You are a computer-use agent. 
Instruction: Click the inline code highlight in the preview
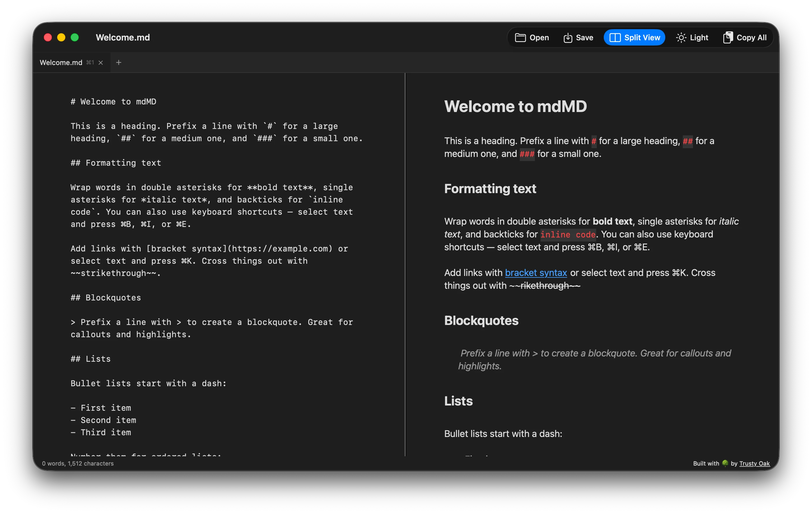(x=568, y=235)
